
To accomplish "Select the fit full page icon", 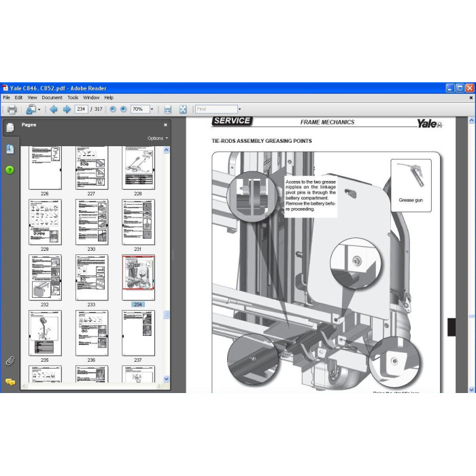I will tap(183, 109).
